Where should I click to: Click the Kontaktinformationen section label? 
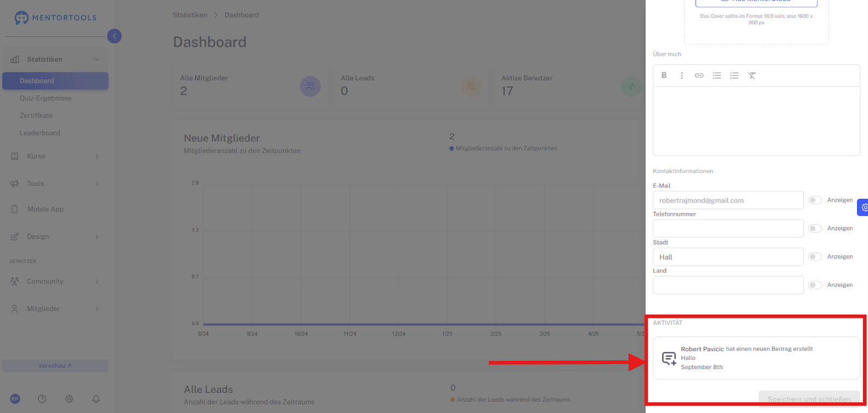pyautogui.click(x=683, y=171)
